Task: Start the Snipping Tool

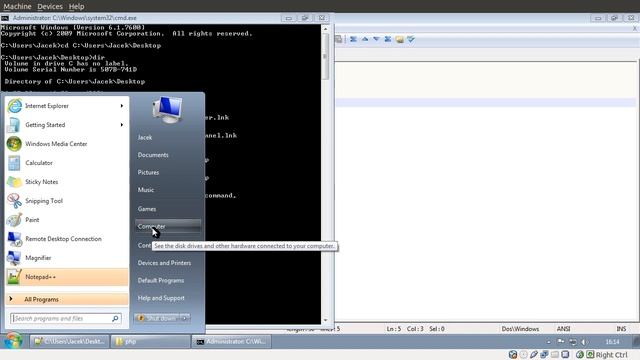Action: (x=67, y=201)
